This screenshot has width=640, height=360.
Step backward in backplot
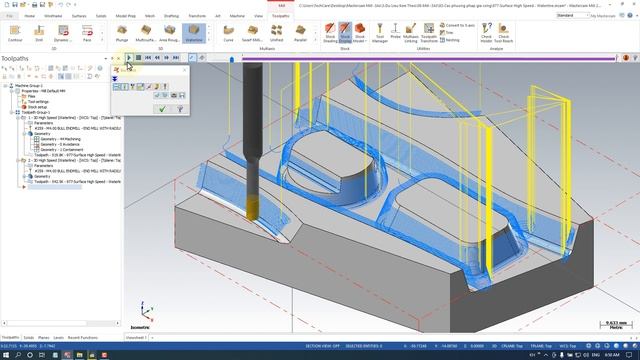pyautogui.click(x=157, y=58)
